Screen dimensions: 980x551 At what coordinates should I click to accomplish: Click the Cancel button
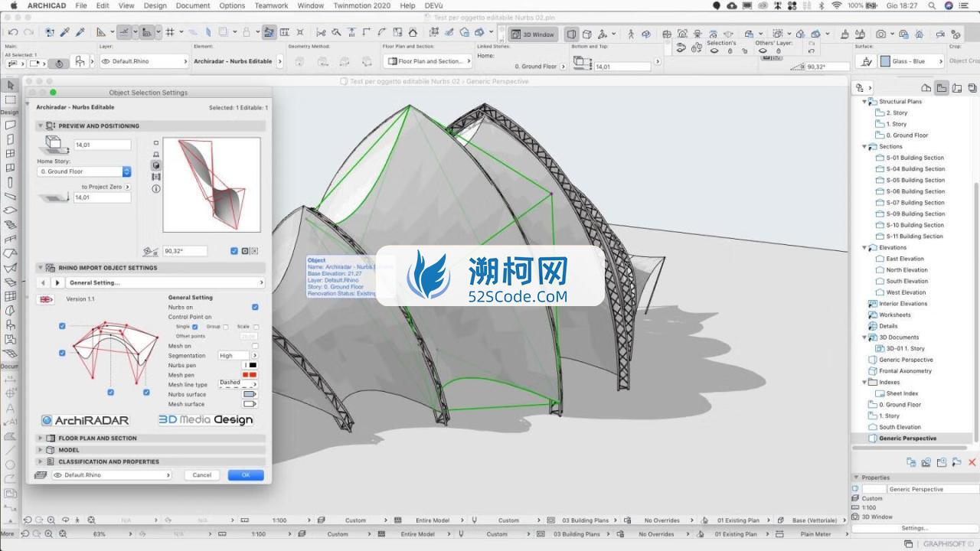202,475
